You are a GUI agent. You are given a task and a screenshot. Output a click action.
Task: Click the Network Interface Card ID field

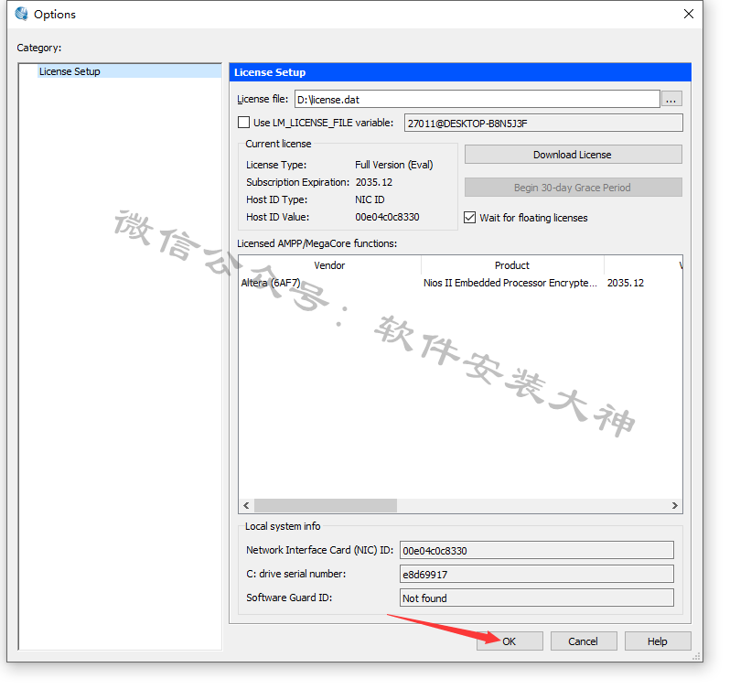536,550
